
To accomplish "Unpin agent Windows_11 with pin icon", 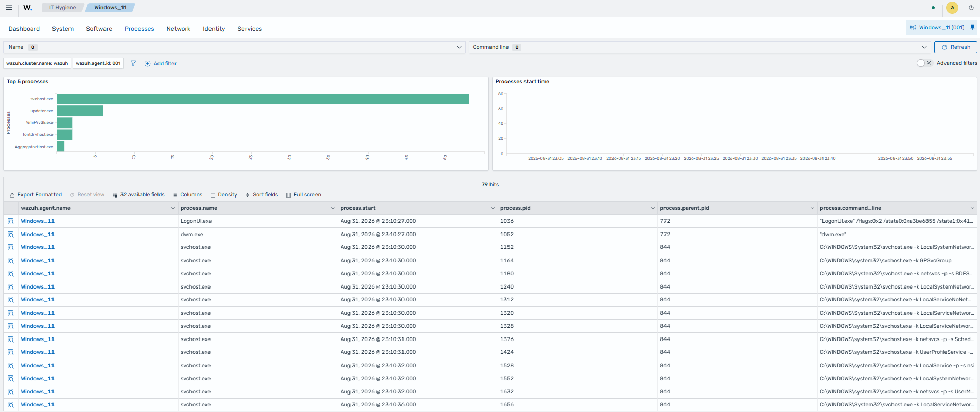I will pos(972,27).
